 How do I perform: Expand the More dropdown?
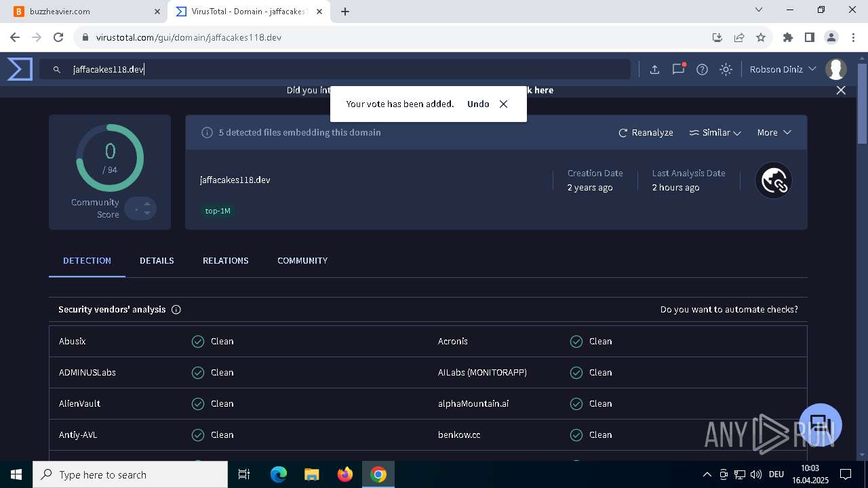pos(774,133)
